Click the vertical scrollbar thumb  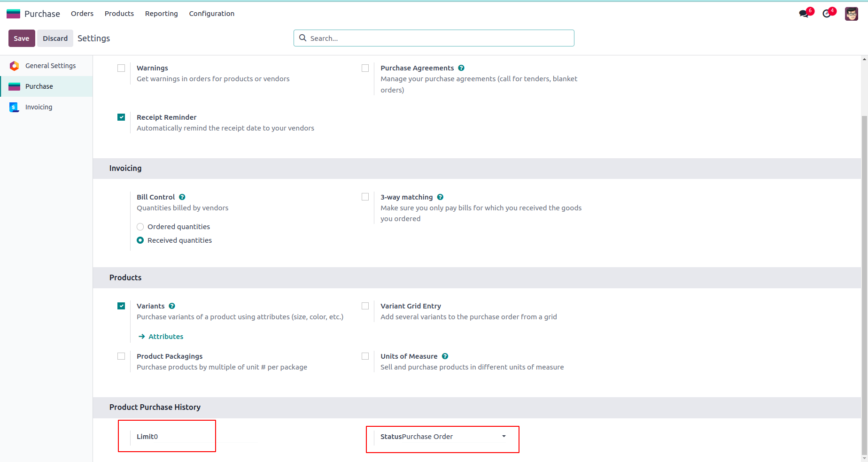point(864,285)
